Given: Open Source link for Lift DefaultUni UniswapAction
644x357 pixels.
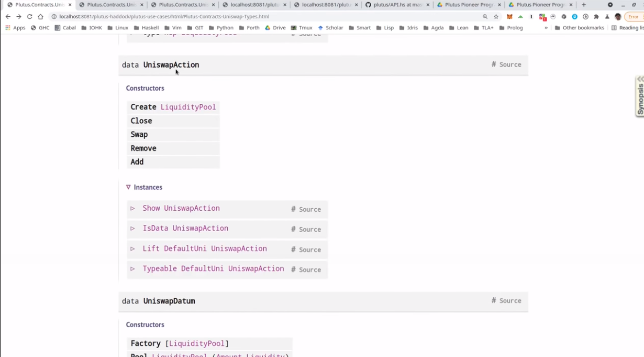Looking at the screenshot, I should pos(310,250).
